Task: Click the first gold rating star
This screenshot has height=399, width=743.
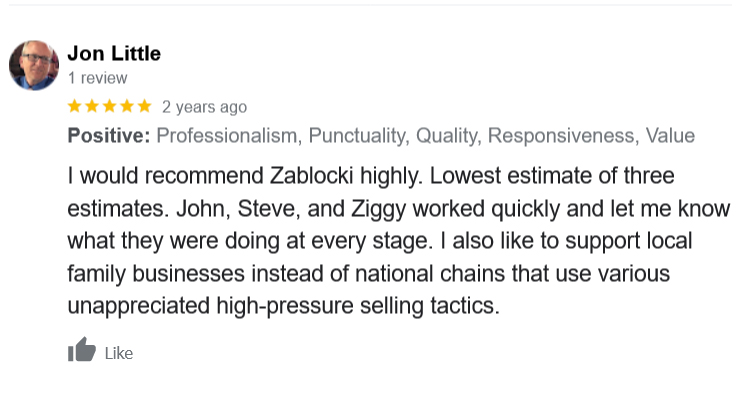Action: pyautogui.click(x=74, y=106)
